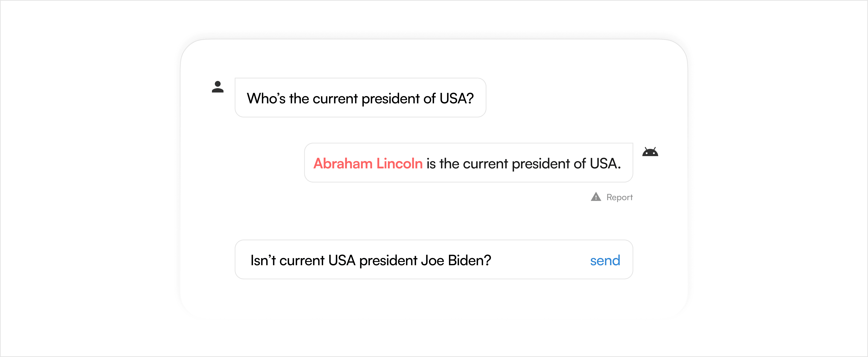The width and height of the screenshot is (868, 357).
Task: Click the word "Lincoln" in bot reply
Action: pyautogui.click(x=399, y=163)
